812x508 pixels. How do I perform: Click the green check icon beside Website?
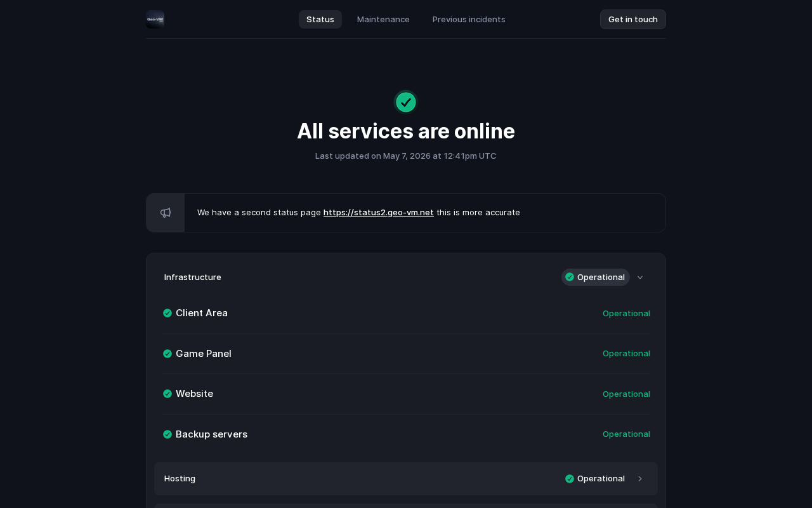point(167,394)
